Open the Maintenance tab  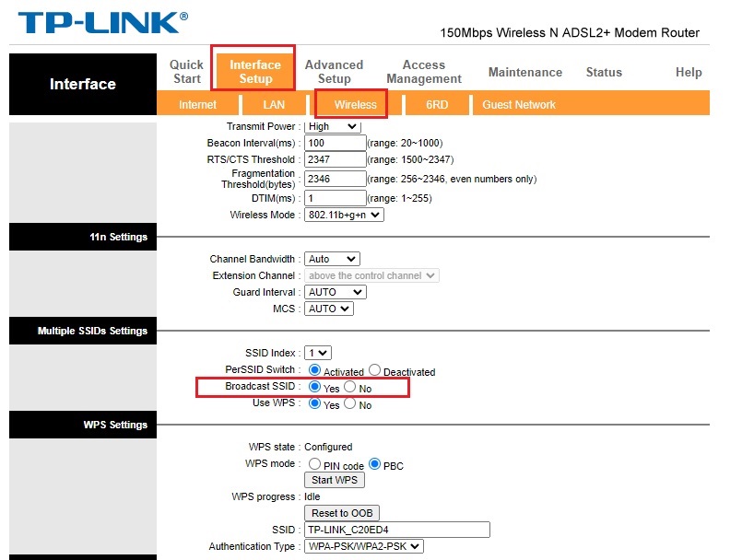[525, 72]
